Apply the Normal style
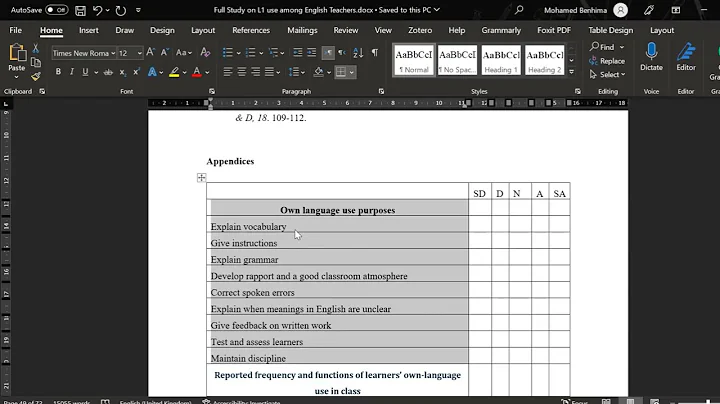720x404 pixels. [x=413, y=60]
